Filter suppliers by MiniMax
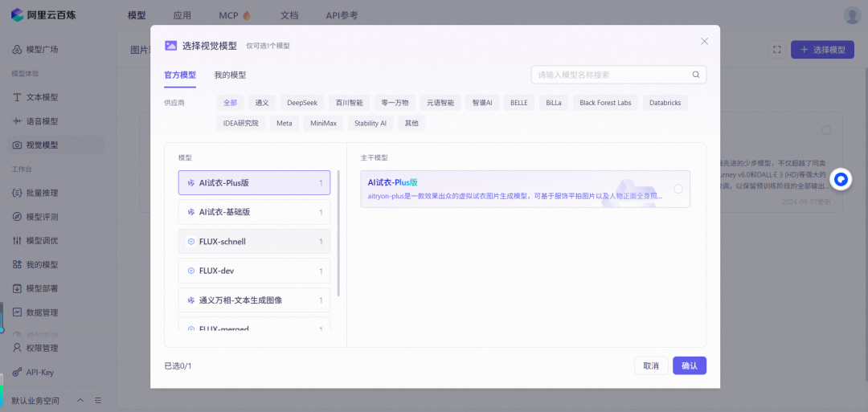Viewport: 868px width, 412px height. point(323,124)
